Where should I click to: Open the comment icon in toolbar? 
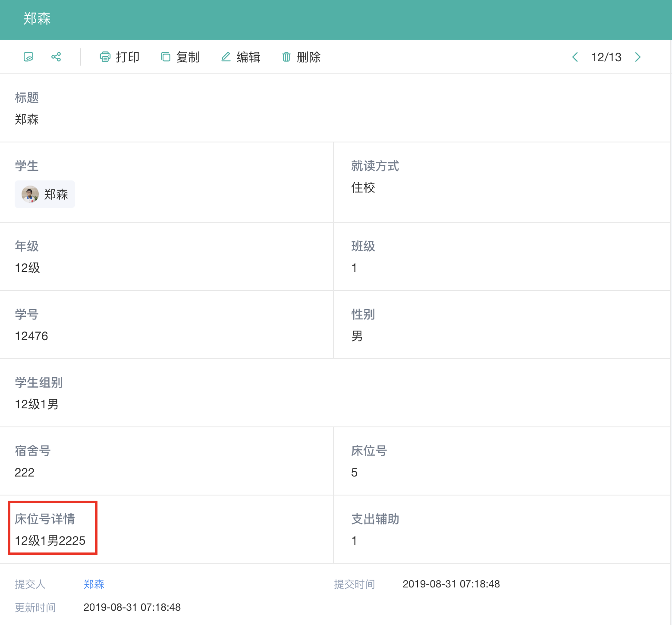click(28, 57)
